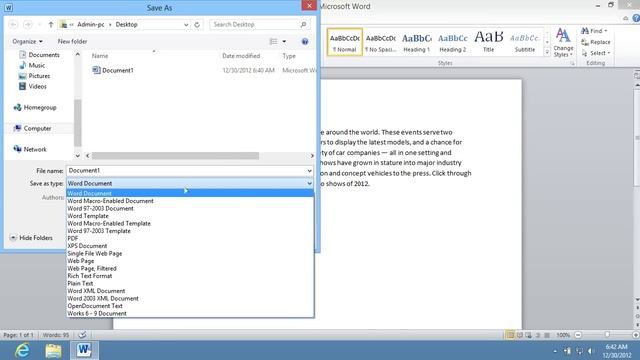
Task: Apply Heading 2 style in Word
Action: (452, 42)
